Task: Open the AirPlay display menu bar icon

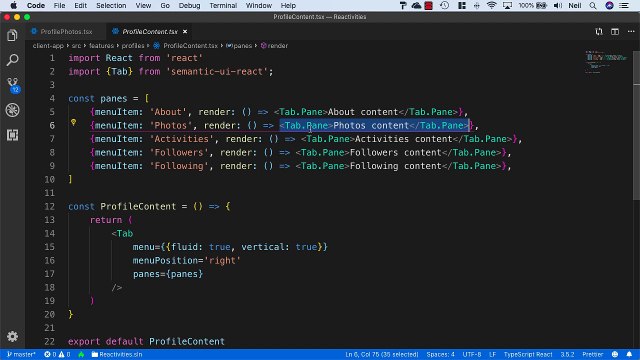Action: tap(507, 5)
